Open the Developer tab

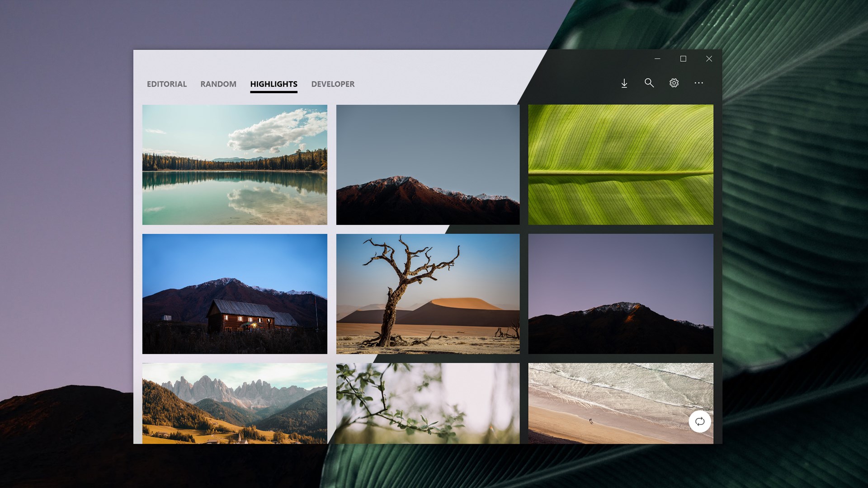click(x=333, y=84)
